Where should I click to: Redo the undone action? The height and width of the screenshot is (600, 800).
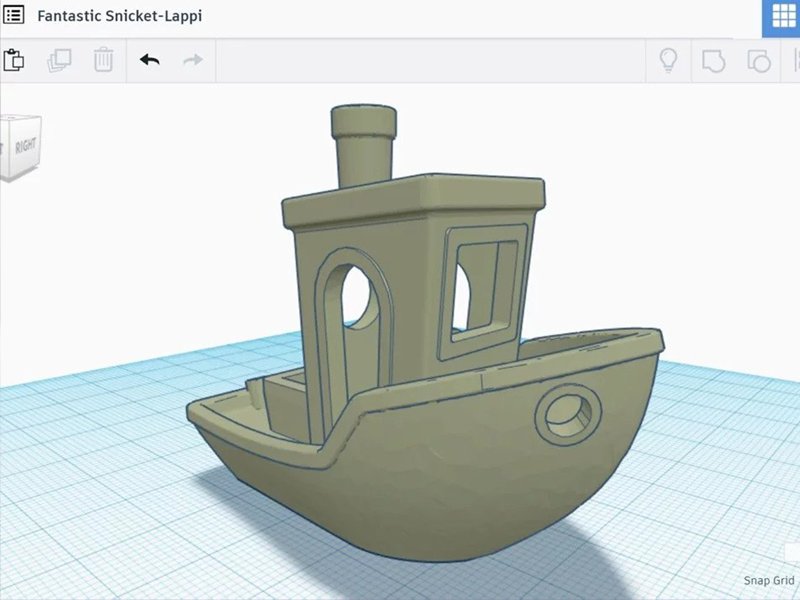[x=192, y=60]
